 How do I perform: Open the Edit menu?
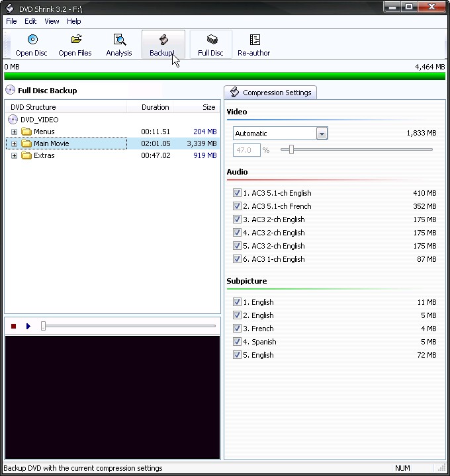[30, 21]
